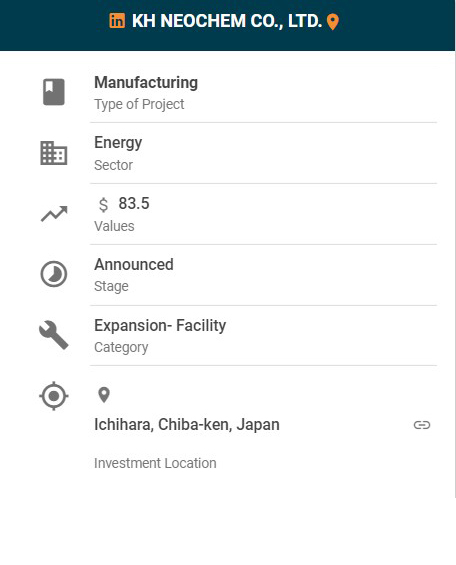Open the chain link icon beside Ichihara

pyautogui.click(x=422, y=425)
